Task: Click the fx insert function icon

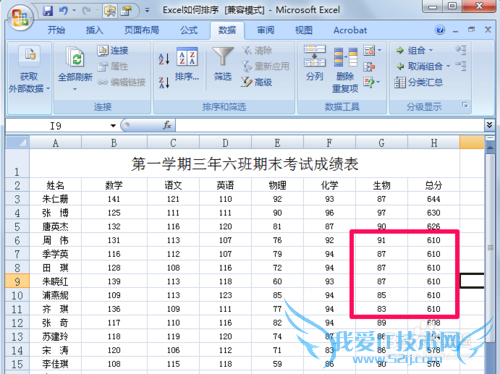Action: click(167, 125)
